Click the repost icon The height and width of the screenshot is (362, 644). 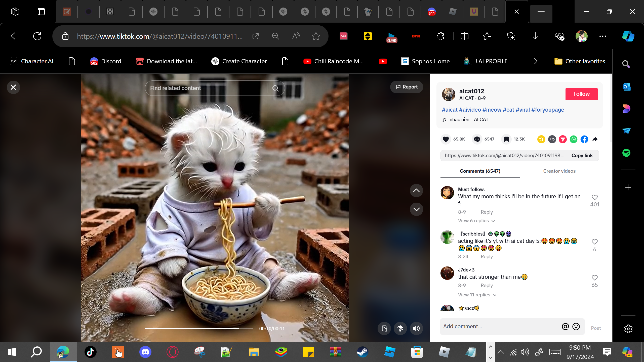541,139
